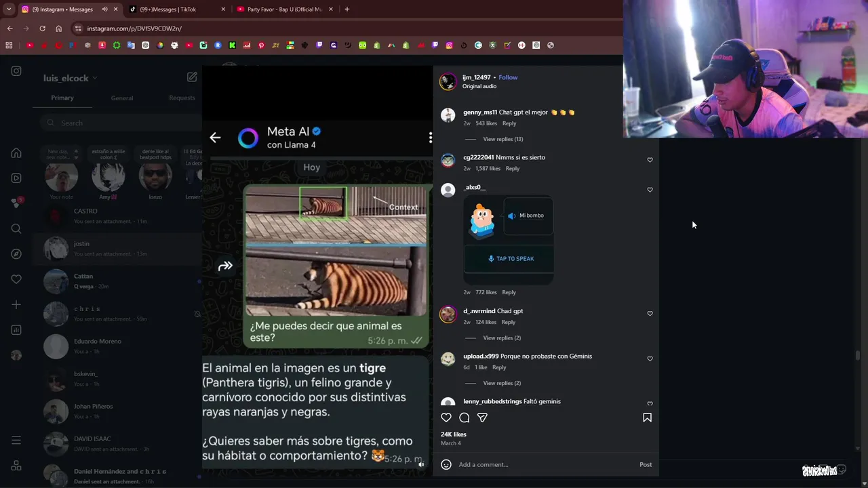Open the Instagram bookmark in bookmarks bar
Viewport: 868px width, 488px height.
coord(449,45)
